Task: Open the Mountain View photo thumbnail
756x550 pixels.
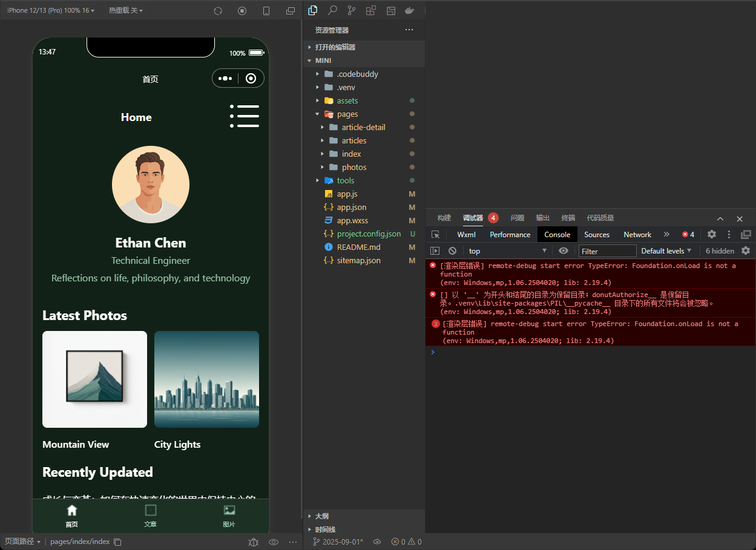Action: click(x=94, y=379)
